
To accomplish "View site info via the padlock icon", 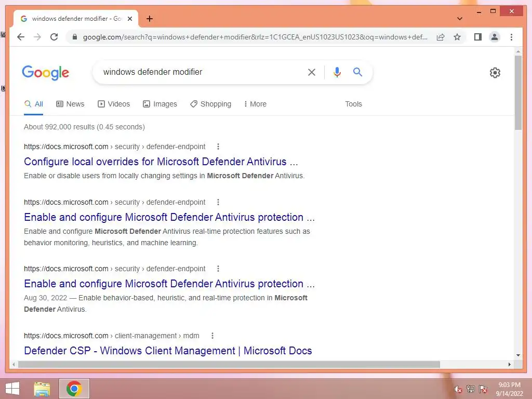I will click(x=75, y=37).
